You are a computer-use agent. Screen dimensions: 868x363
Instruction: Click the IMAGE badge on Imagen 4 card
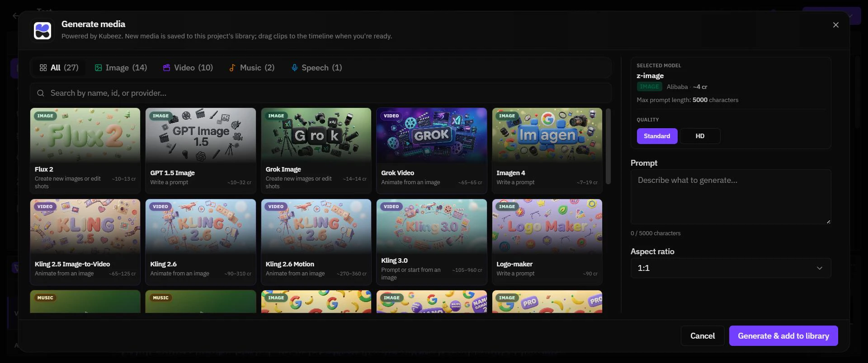pyautogui.click(x=507, y=116)
